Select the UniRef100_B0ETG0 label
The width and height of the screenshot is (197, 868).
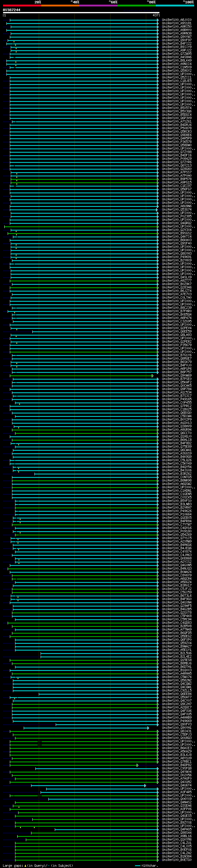177,860
